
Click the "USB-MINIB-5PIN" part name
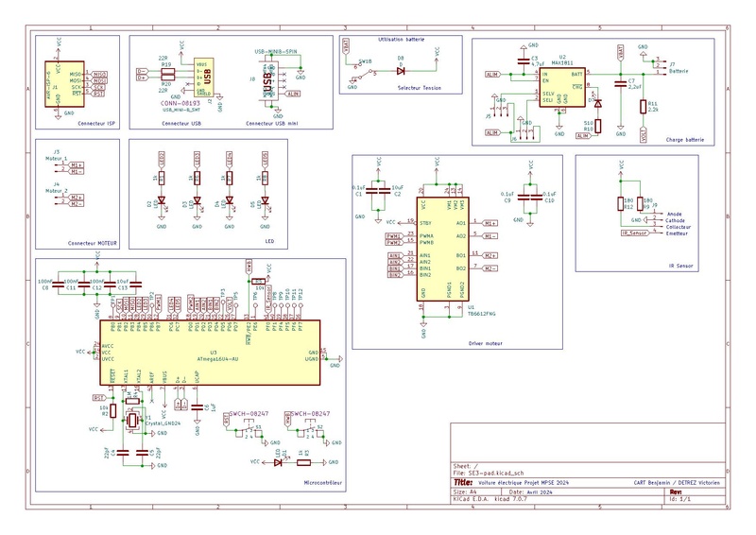[x=276, y=52]
